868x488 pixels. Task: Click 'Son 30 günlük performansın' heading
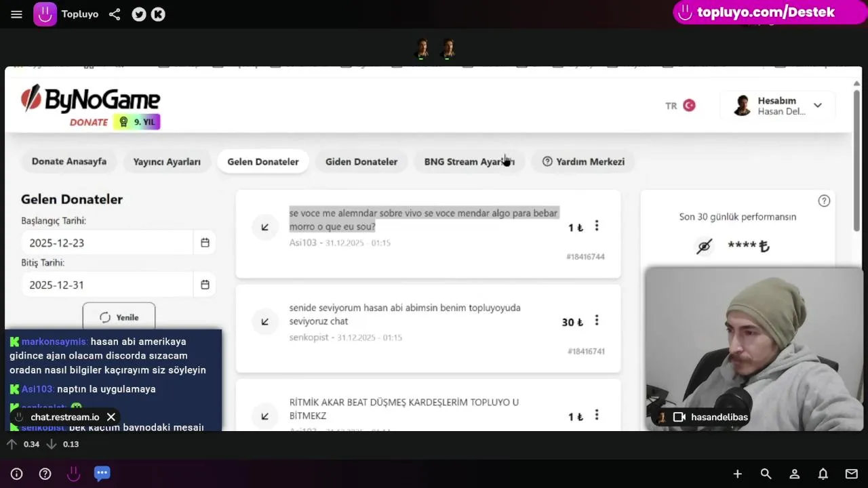click(x=738, y=217)
